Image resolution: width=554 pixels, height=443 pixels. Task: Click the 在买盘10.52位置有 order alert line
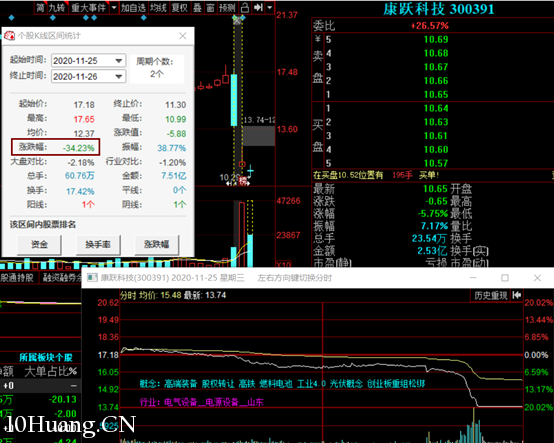[376, 175]
